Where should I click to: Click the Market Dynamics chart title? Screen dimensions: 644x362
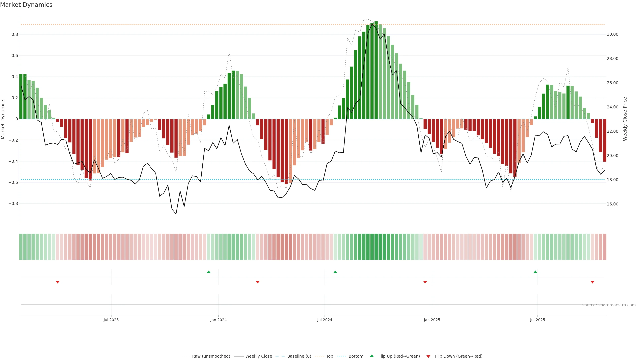(26, 5)
